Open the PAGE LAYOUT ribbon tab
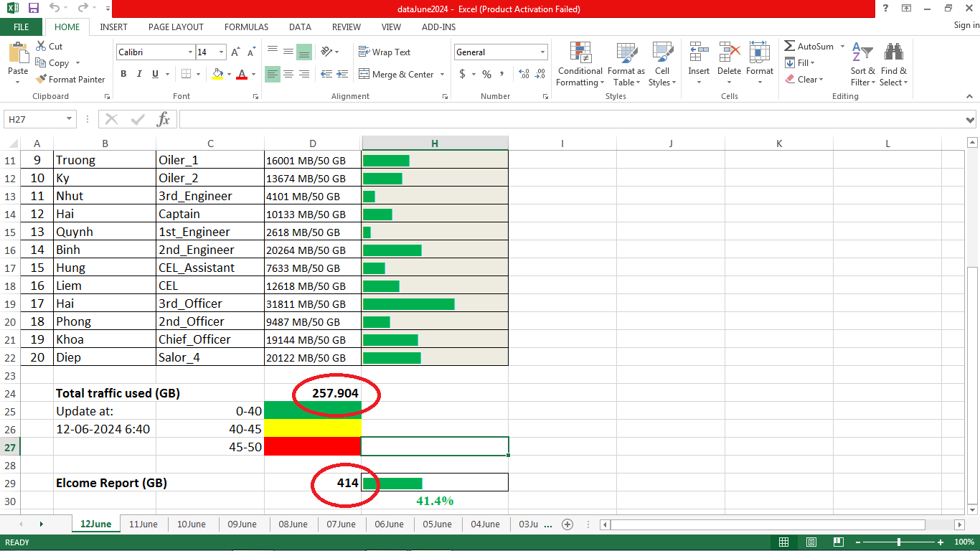The image size is (980, 551). [176, 27]
